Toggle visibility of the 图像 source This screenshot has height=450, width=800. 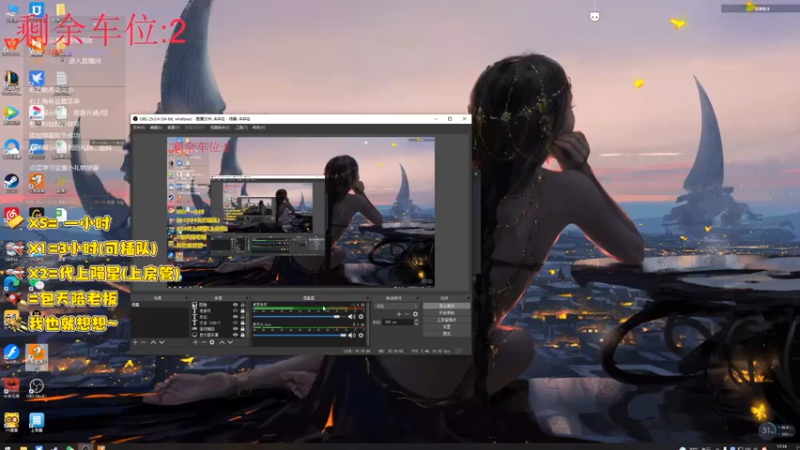pyautogui.click(x=236, y=305)
